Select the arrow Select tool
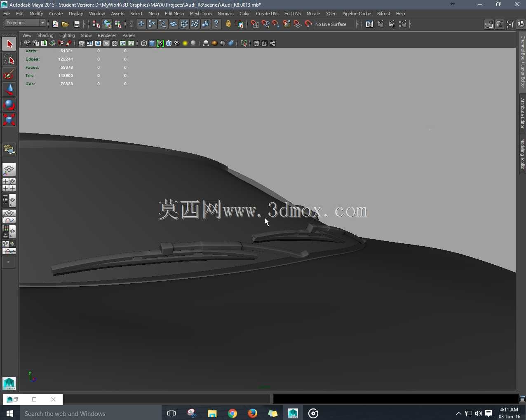The width and height of the screenshot is (526, 420). [9, 44]
